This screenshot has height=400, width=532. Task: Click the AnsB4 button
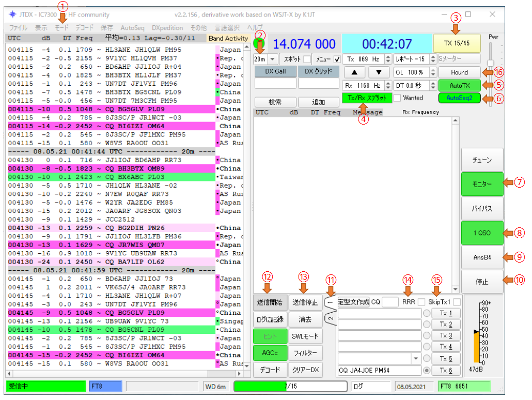coord(482,257)
